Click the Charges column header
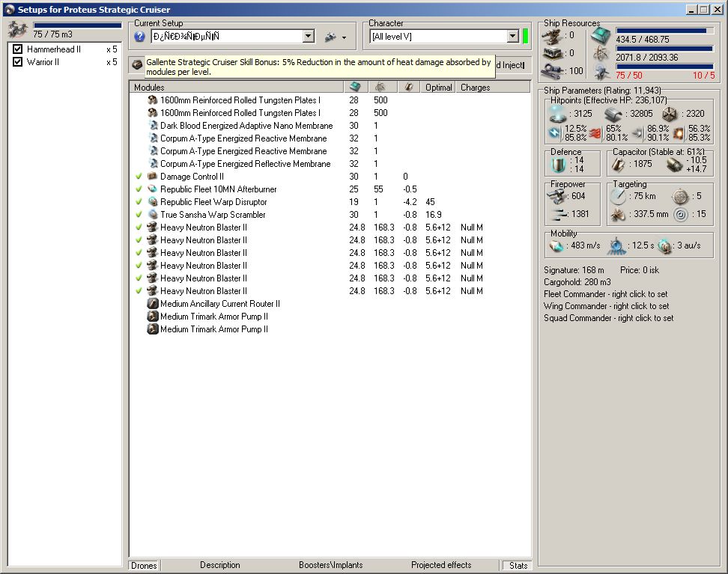Image resolution: width=728 pixels, height=574 pixels. 493,87
